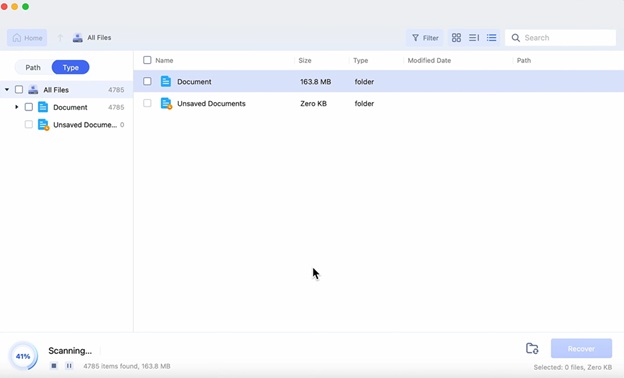
Task: Click the recover-to-folder icon beside Recover
Action: point(532,349)
